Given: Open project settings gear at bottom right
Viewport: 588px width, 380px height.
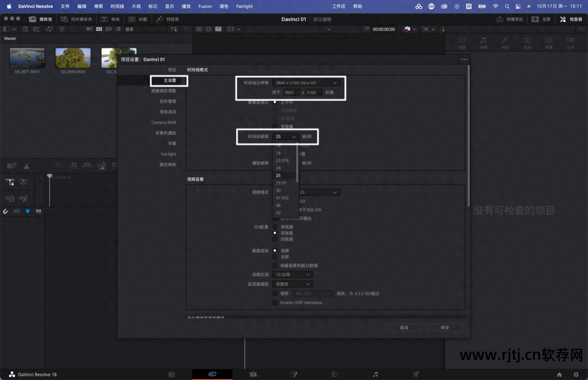Looking at the screenshot, I should point(575,375).
